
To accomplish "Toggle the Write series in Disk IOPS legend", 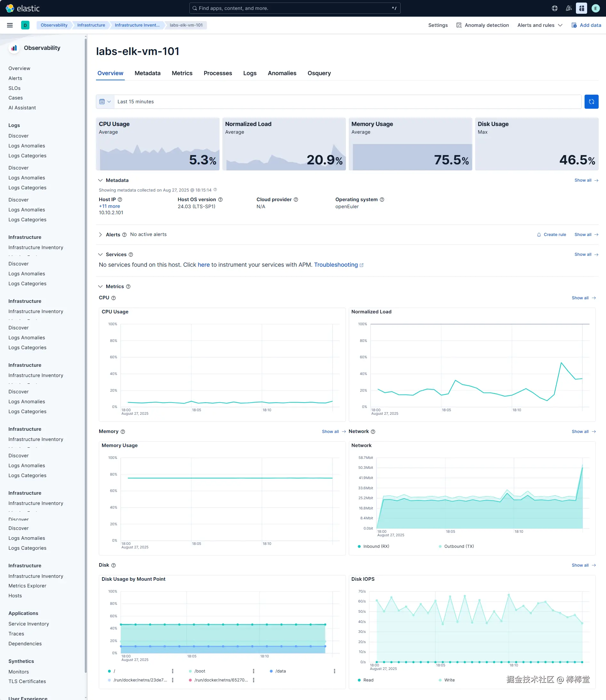I will coord(446,680).
